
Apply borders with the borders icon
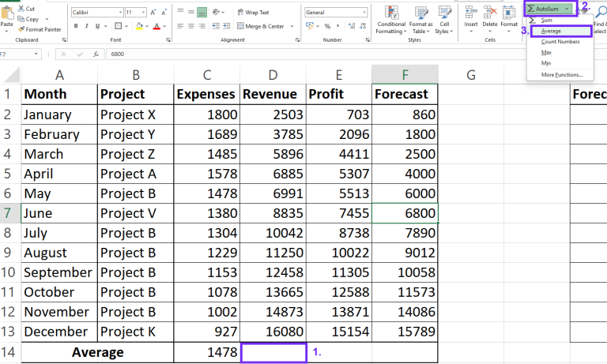tap(118, 26)
